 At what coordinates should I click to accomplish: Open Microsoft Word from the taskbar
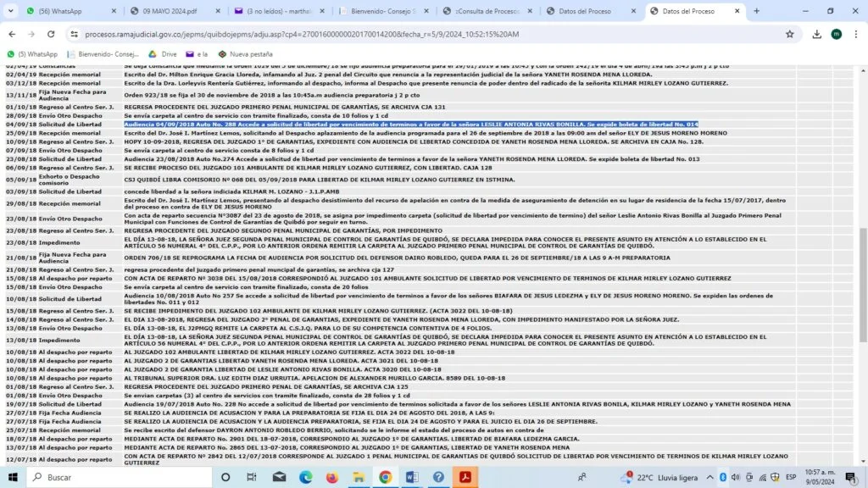(412, 477)
